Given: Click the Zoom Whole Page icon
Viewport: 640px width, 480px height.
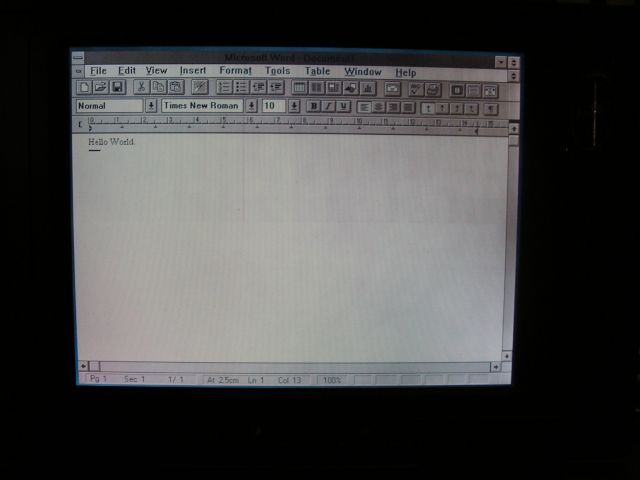Looking at the screenshot, I should tap(457, 90).
